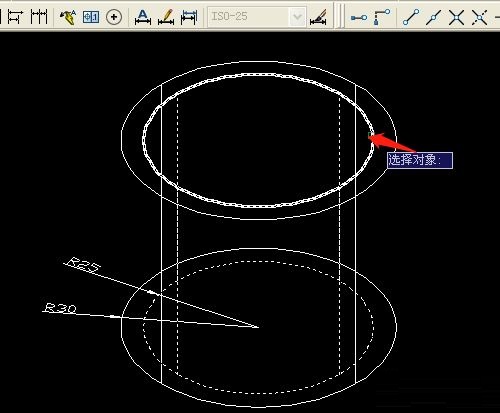Enable Snap to Midpoint
The height and width of the screenshot is (413, 500).
coord(433,17)
